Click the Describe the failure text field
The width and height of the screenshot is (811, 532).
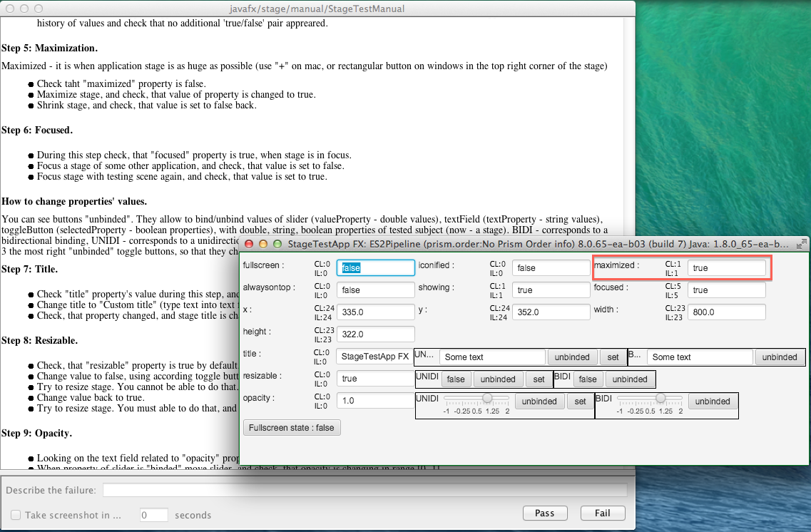tap(364, 490)
